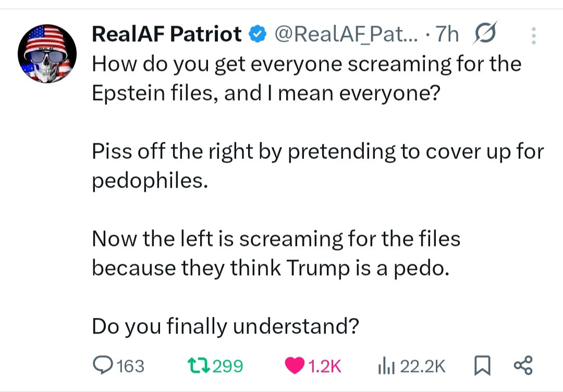This screenshot has height=392, width=563.
Task: Open the three-dot more options menu
Action: [533, 35]
